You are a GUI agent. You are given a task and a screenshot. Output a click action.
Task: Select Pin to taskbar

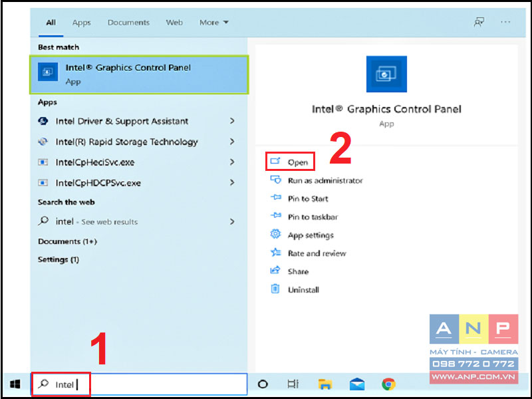click(313, 217)
